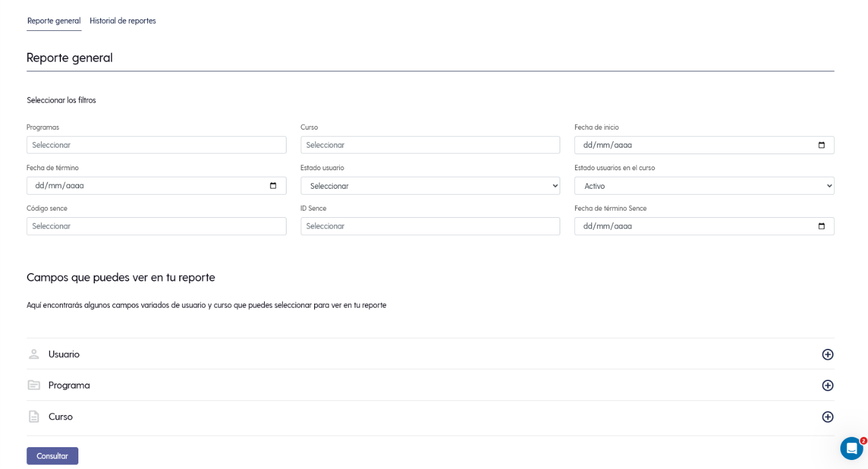The width and height of the screenshot is (868, 469).
Task: Click the plus icon in Programa row
Action: pos(828,385)
